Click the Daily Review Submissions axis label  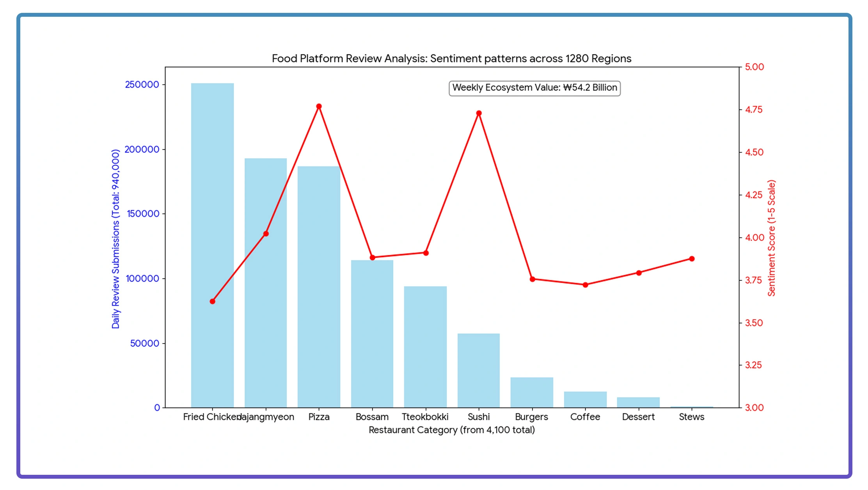[115, 239]
